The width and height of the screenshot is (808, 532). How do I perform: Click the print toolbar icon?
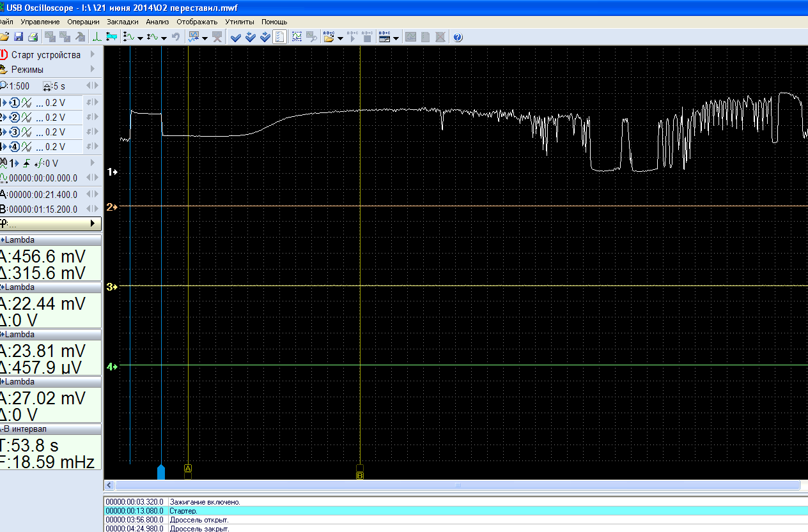click(32, 37)
